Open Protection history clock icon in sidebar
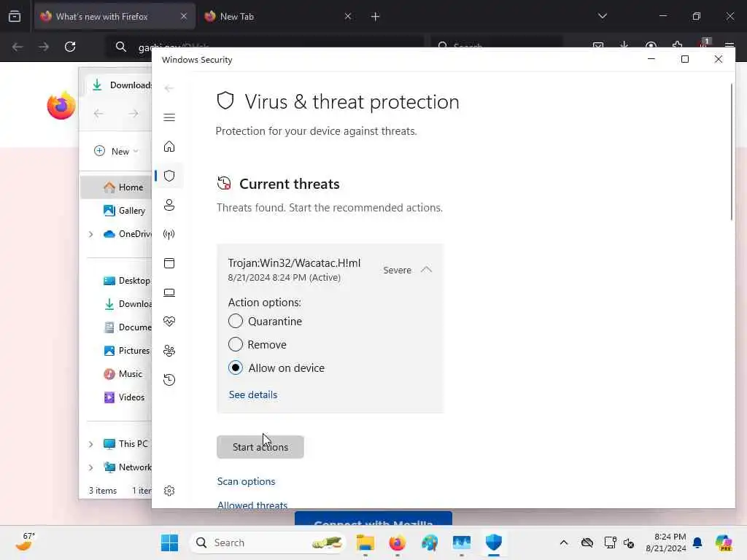 click(169, 380)
